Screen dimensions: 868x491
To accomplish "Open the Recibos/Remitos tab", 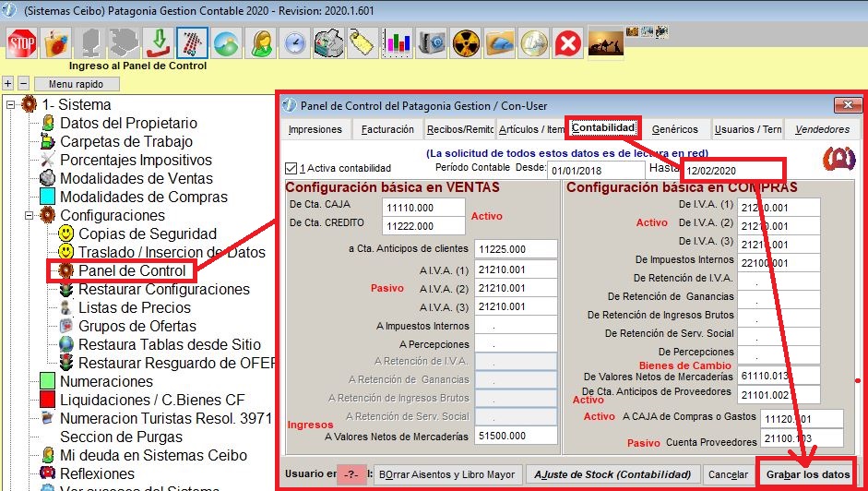I will (460, 130).
